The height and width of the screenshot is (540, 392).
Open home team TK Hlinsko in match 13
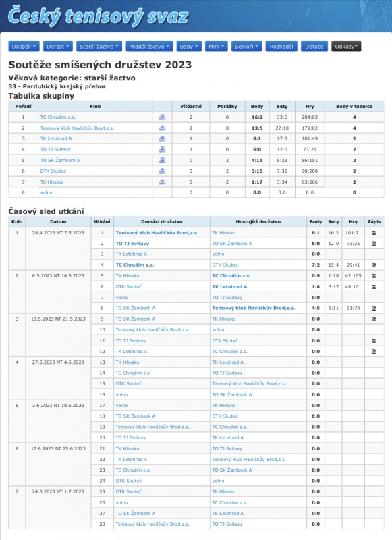128,362
